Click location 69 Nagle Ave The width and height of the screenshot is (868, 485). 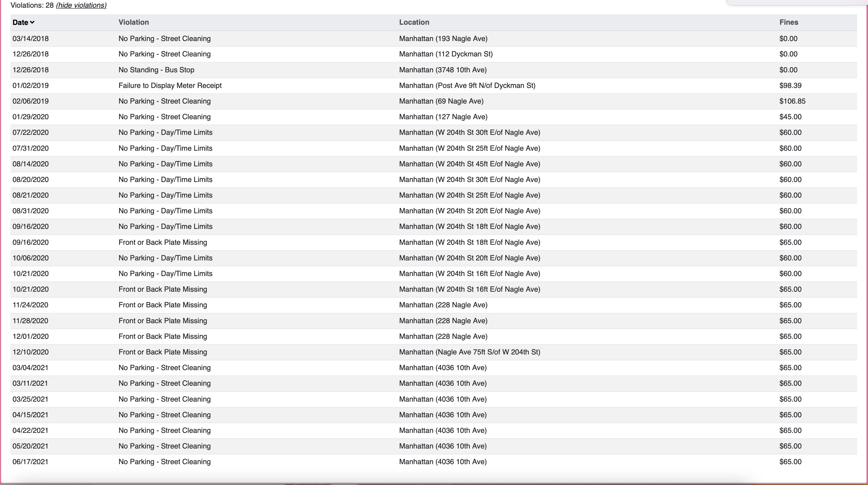441,102
